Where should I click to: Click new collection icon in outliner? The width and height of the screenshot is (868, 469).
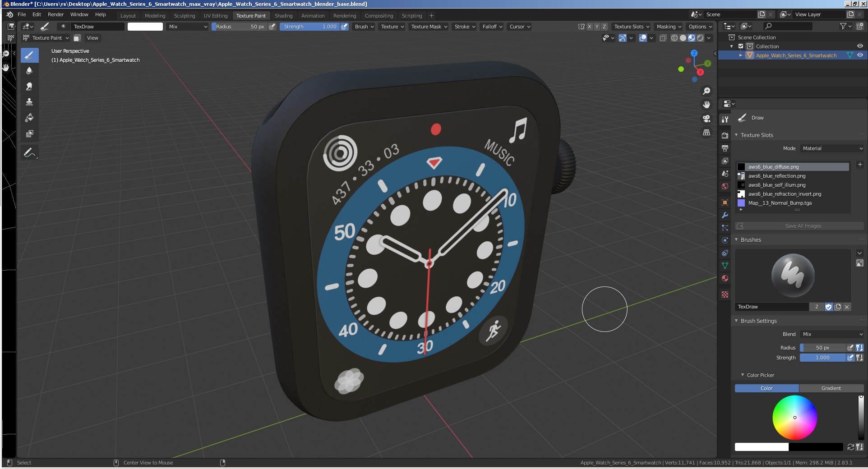click(860, 27)
